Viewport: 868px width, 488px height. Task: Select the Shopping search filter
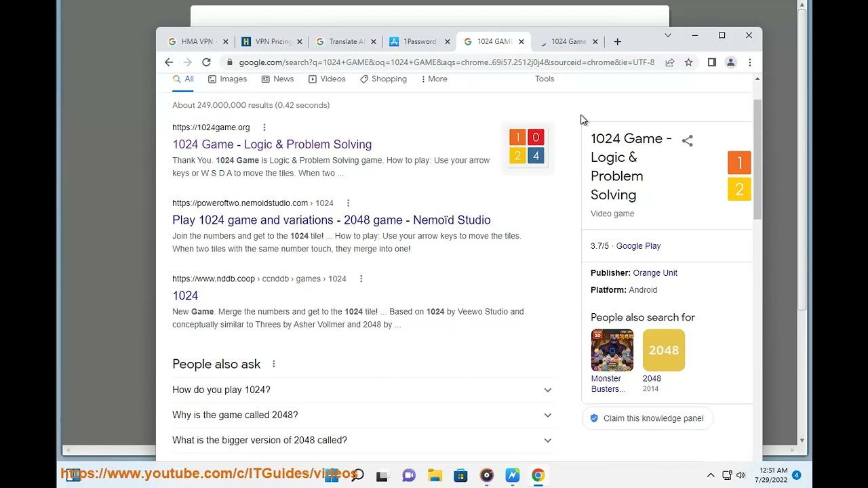[x=383, y=79]
